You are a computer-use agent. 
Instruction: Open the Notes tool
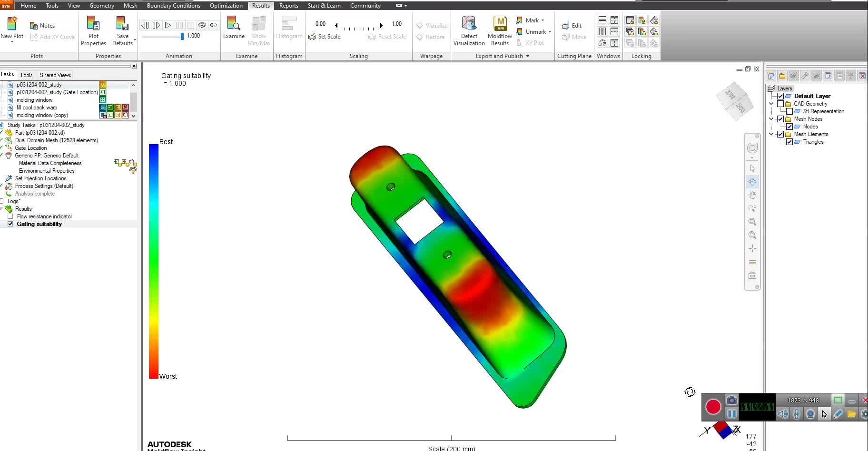(42, 26)
